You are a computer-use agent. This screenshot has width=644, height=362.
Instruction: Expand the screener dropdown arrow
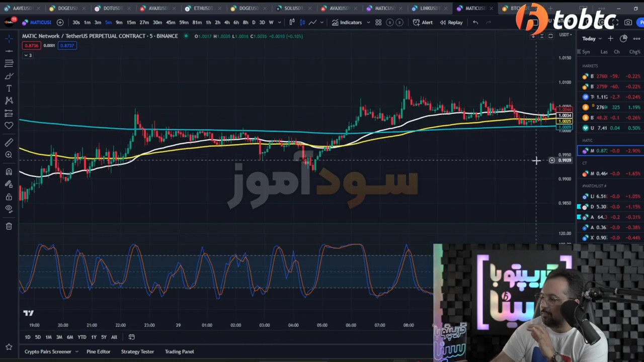tap(77, 352)
